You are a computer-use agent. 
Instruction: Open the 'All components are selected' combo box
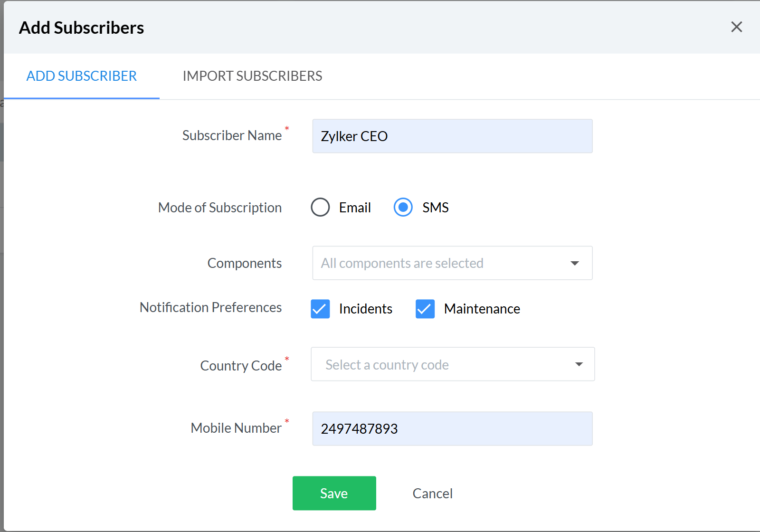[x=442, y=263]
